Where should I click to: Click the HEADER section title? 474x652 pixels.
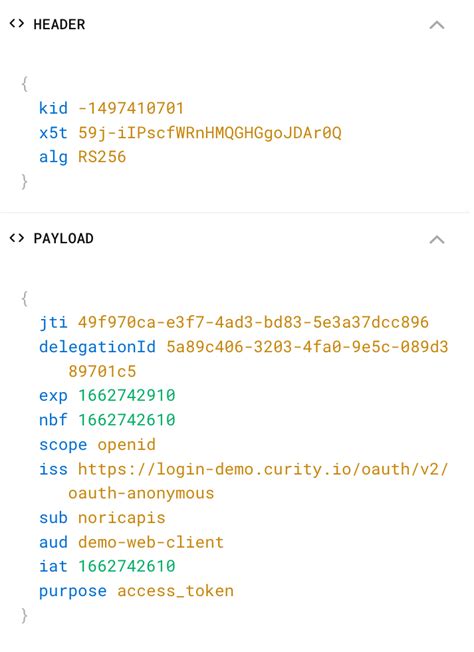[x=59, y=24]
